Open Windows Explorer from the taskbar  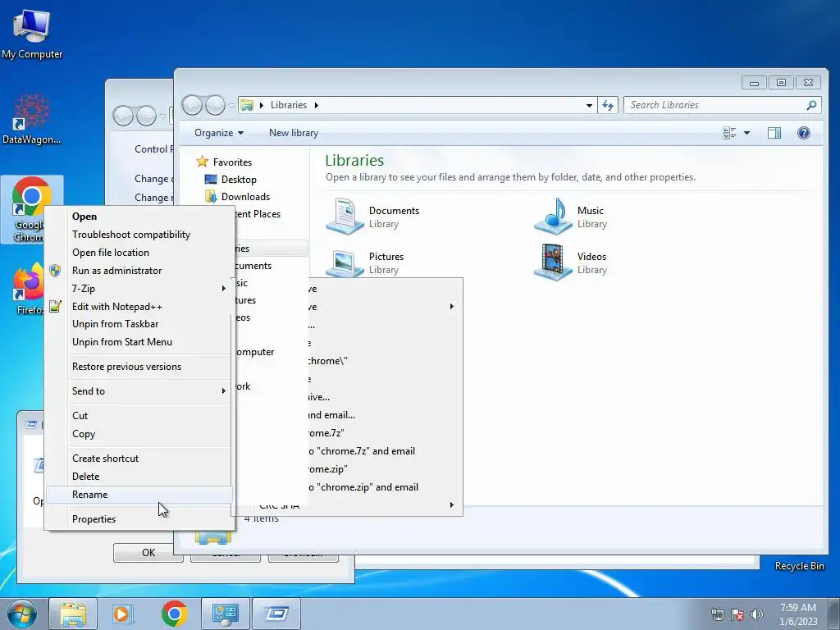[x=73, y=614]
